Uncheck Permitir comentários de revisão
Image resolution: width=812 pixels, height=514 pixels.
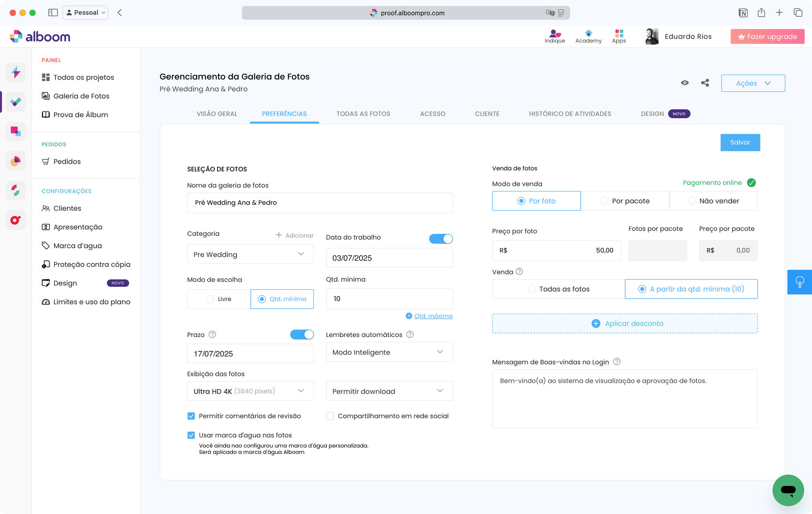pos(191,416)
